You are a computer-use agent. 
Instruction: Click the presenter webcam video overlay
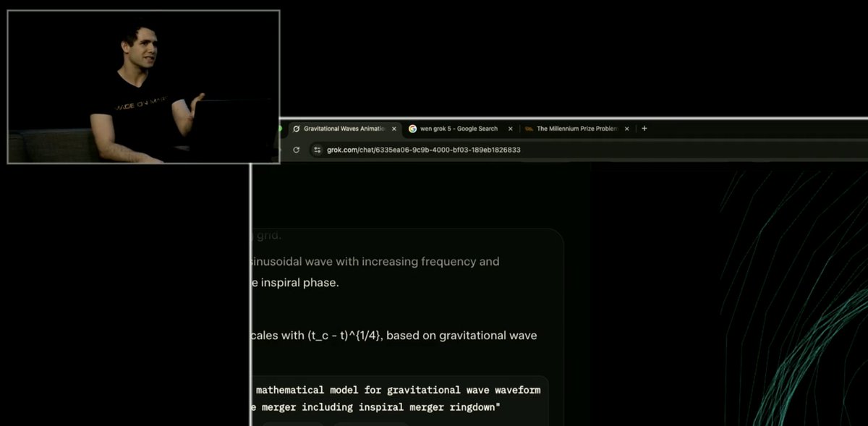pos(143,87)
